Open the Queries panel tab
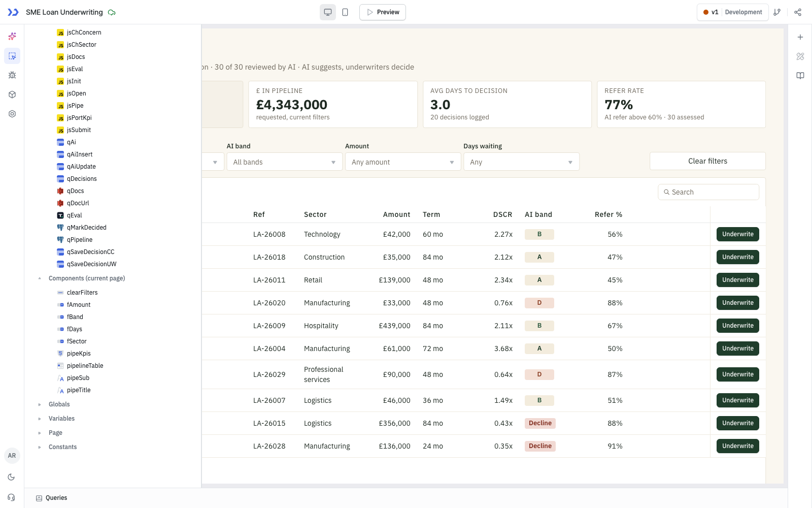Image resolution: width=812 pixels, height=508 pixels. coord(52,498)
